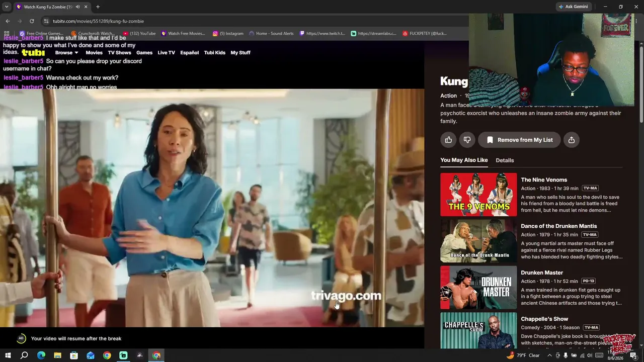
Task: Open The Nine Venoms title link
Action: point(544,179)
